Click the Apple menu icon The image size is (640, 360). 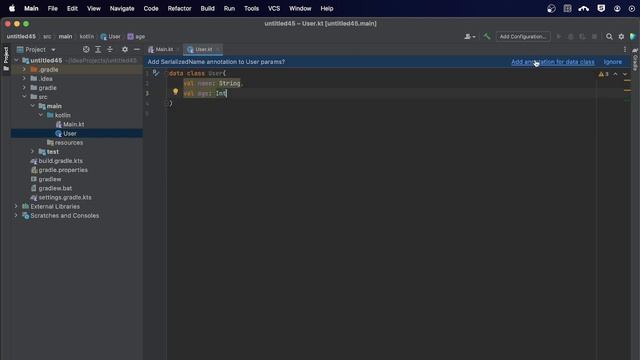(12, 8)
